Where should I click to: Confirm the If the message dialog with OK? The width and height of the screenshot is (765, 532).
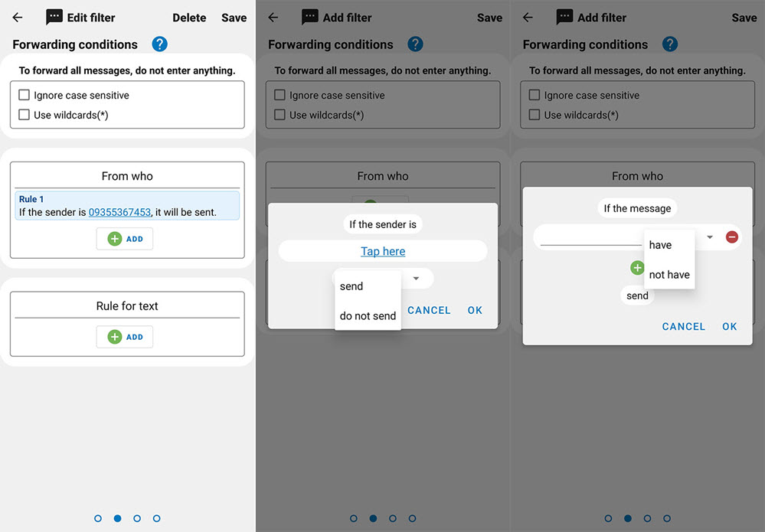[729, 327]
